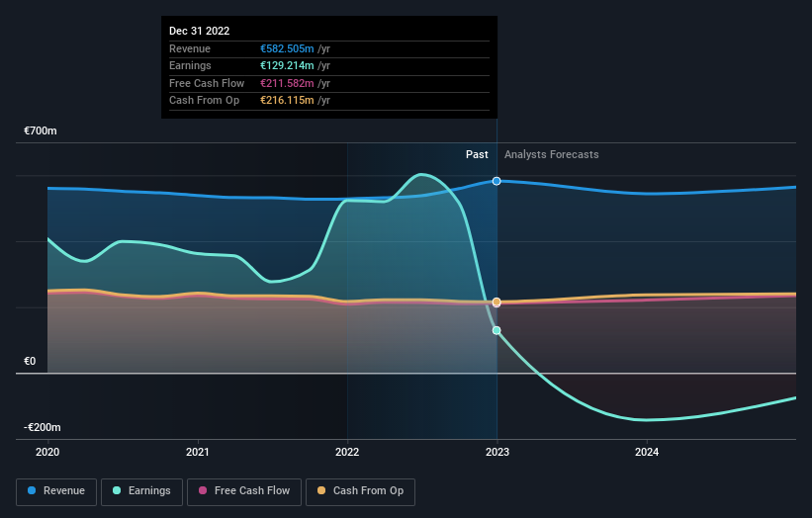
Task: Click the €582.505m revenue value
Action: click(287, 48)
